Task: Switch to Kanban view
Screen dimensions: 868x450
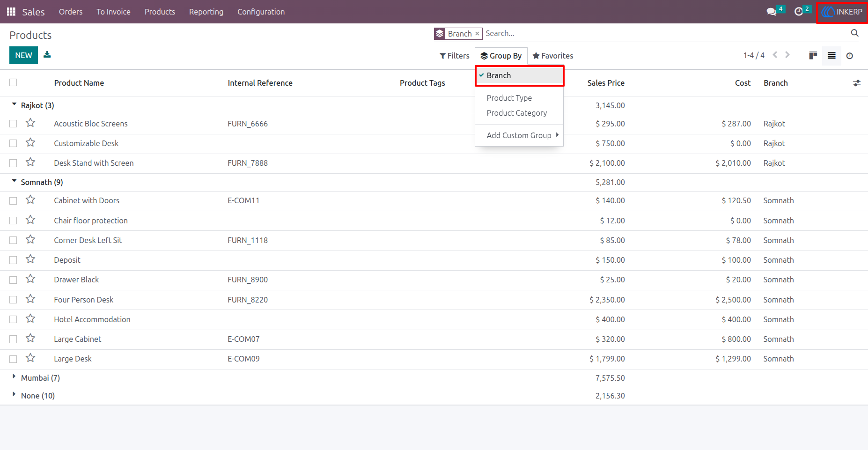Action: (x=813, y=56)
